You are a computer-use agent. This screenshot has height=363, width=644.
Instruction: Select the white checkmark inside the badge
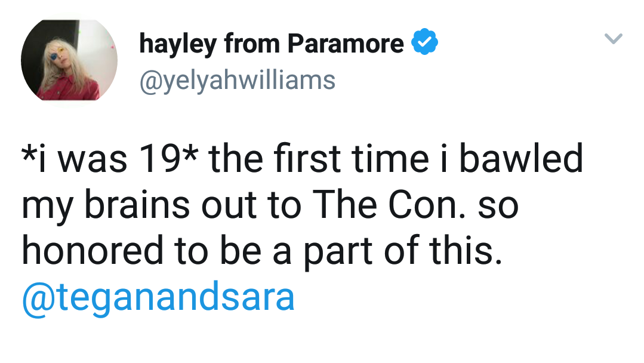[x=425, y=42]
